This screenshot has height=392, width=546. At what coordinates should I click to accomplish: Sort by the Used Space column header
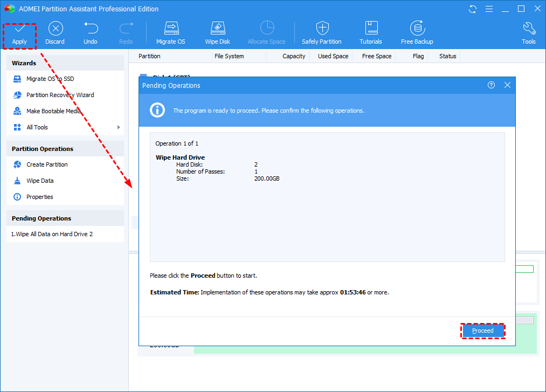click(x=333, y=56)
